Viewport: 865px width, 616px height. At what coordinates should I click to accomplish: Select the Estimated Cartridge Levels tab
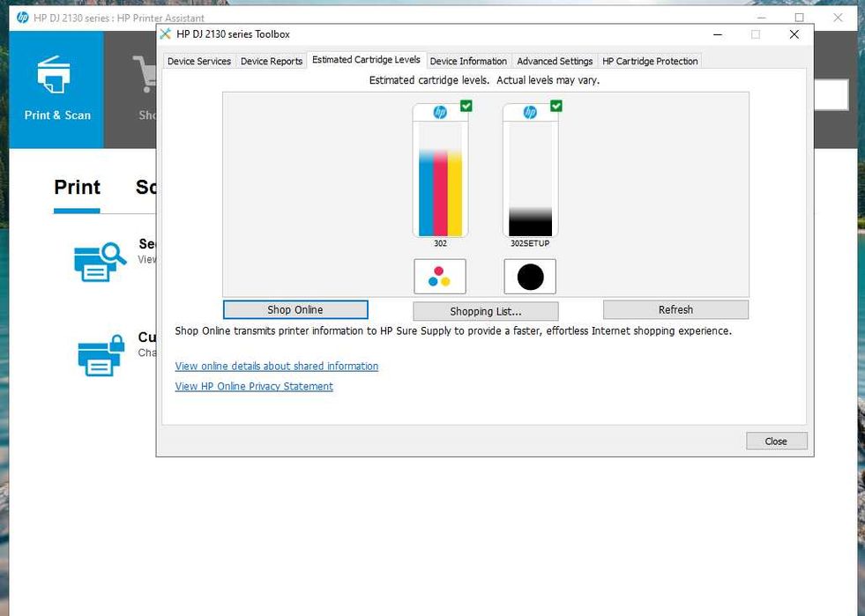tap(366, 60)
